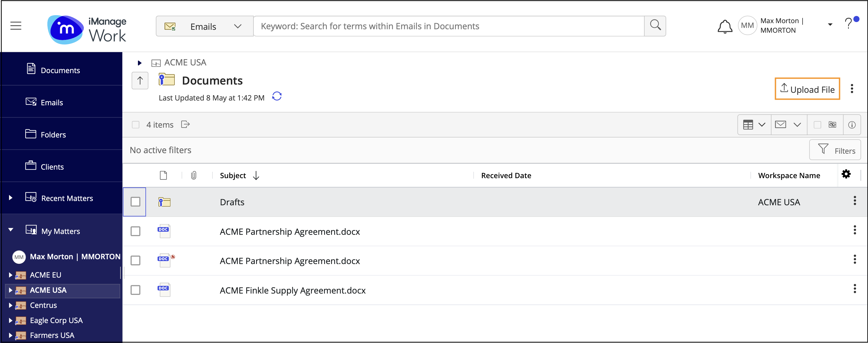868x343 pixels.
Task: Open the column settings gear
Action: pos(846,174)
